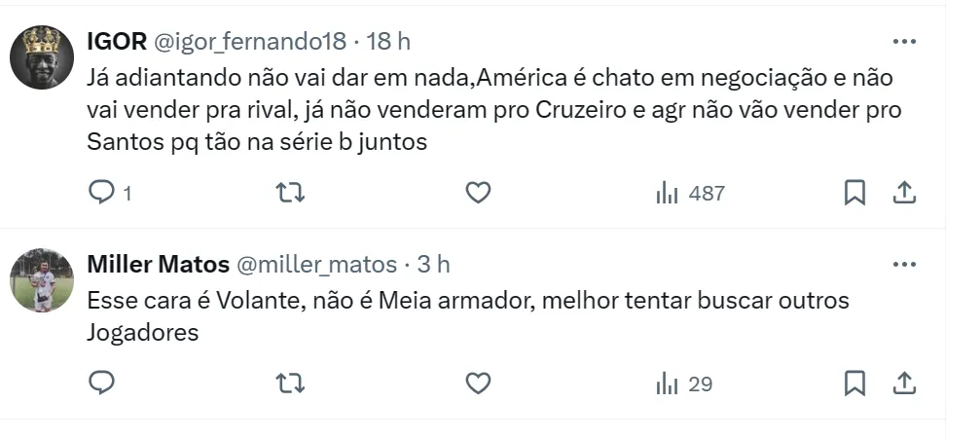Screen dimensions: 980x439
Task: Open the 3 h timestamp link
Action: tap(434, 265)
